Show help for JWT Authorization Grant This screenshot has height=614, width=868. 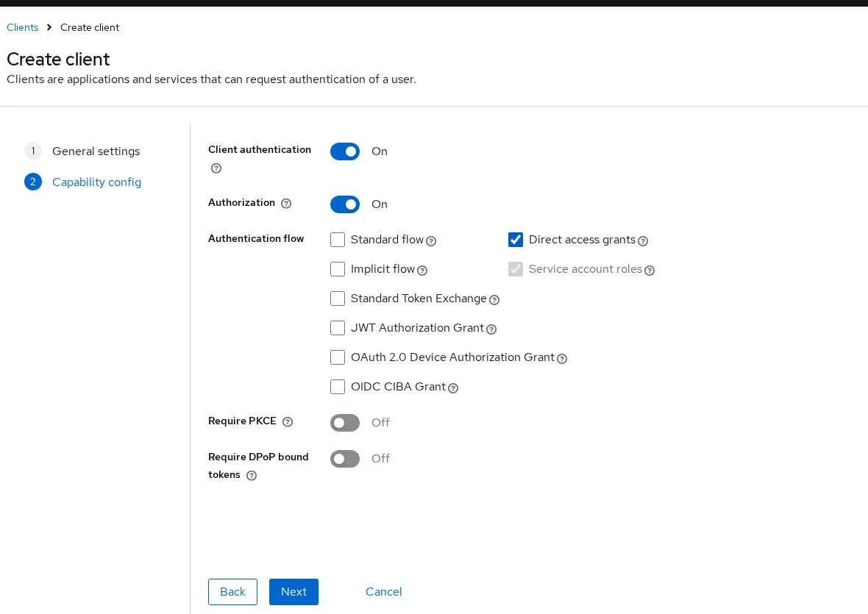(x=491, y=329)
